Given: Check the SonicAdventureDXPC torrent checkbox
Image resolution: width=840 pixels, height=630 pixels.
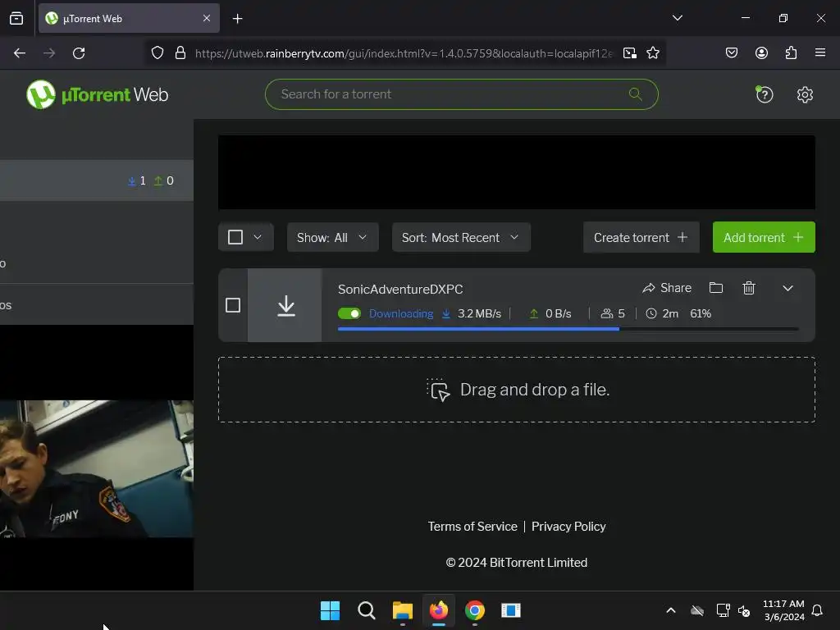Looking at the screenshot, I should 233,305.
